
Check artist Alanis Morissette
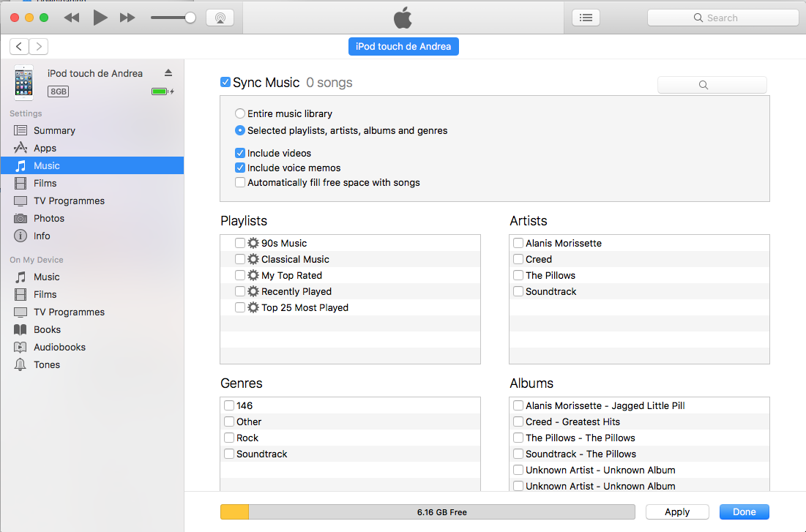click(x=518, y=243)
